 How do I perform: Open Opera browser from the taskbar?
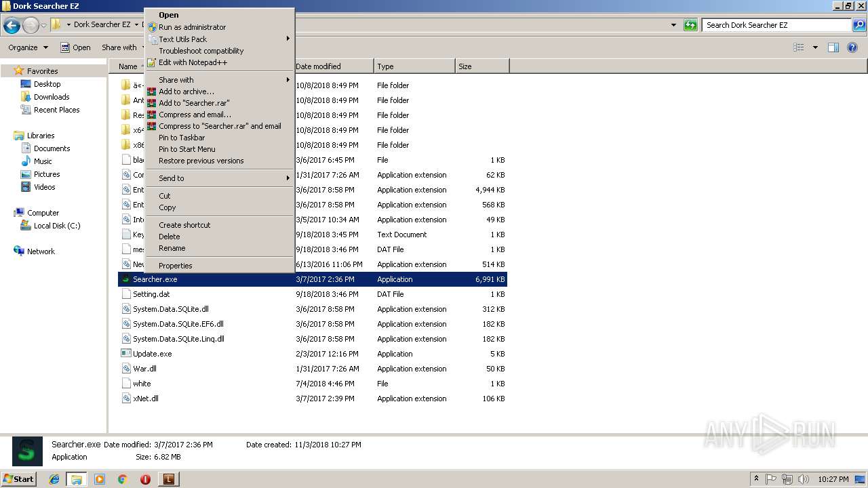point(145,479)
